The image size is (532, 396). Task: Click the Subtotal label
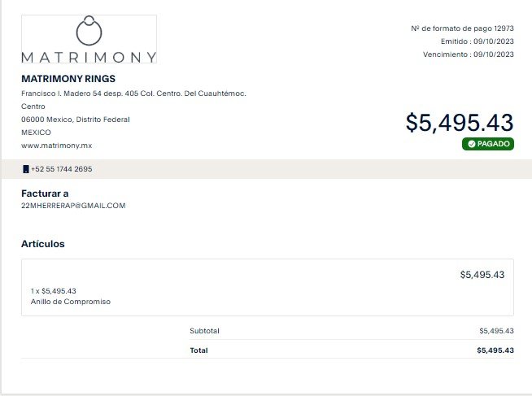pyautogui.click(x=205, y=331)
